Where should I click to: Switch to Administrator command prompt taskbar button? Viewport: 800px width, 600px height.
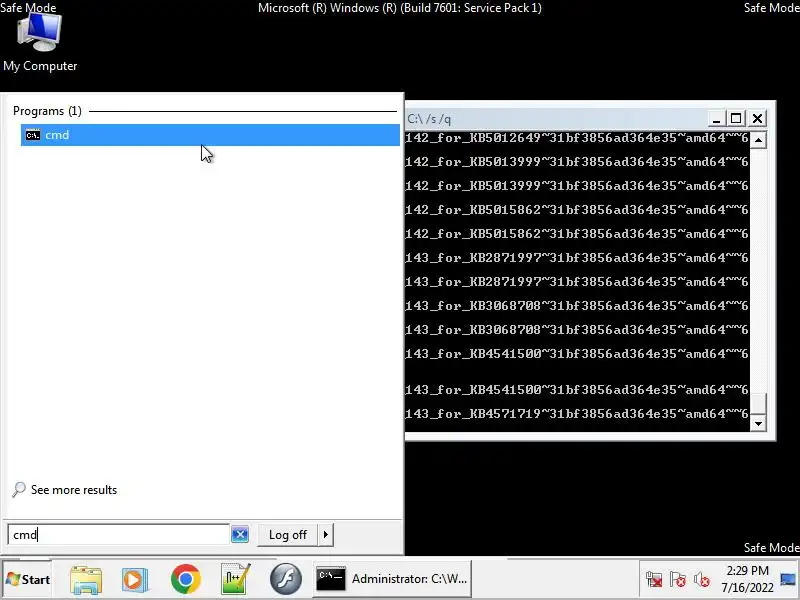pos(392,579)
